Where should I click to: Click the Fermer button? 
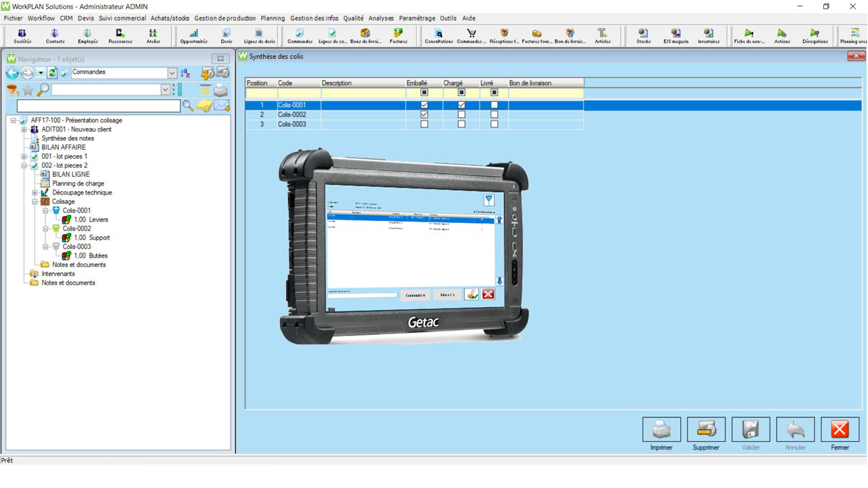(x=840, y=430)
